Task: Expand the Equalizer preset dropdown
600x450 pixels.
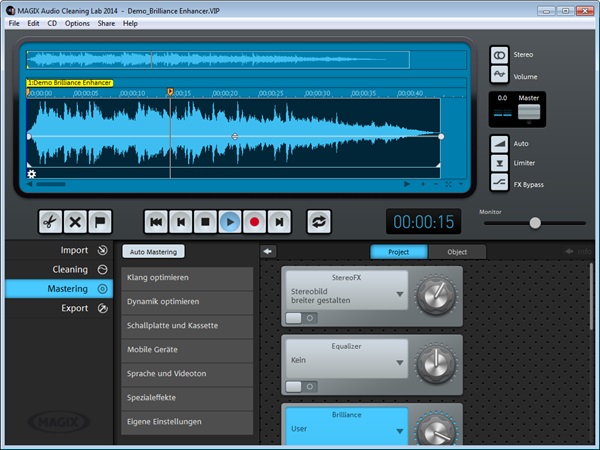Action: [400, 361]
